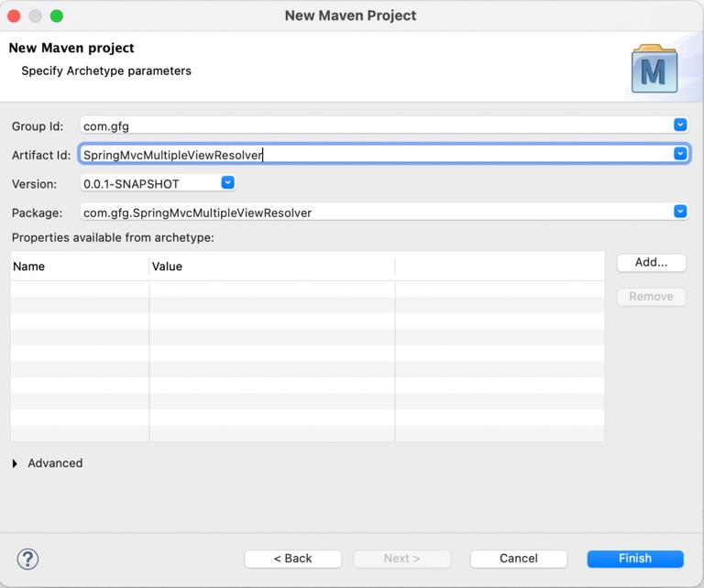The image size is (704, 588).
Task: Click the green zoom window button
Action: [x=57, y=16]
